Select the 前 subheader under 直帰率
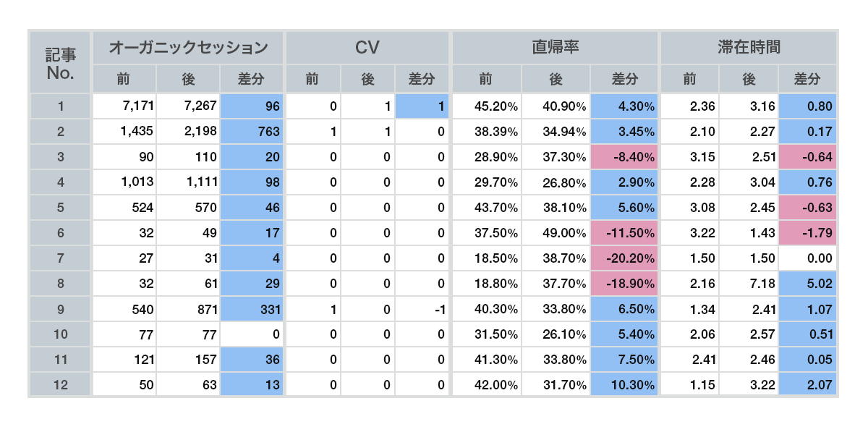868x427 pixels. [485, 79]
